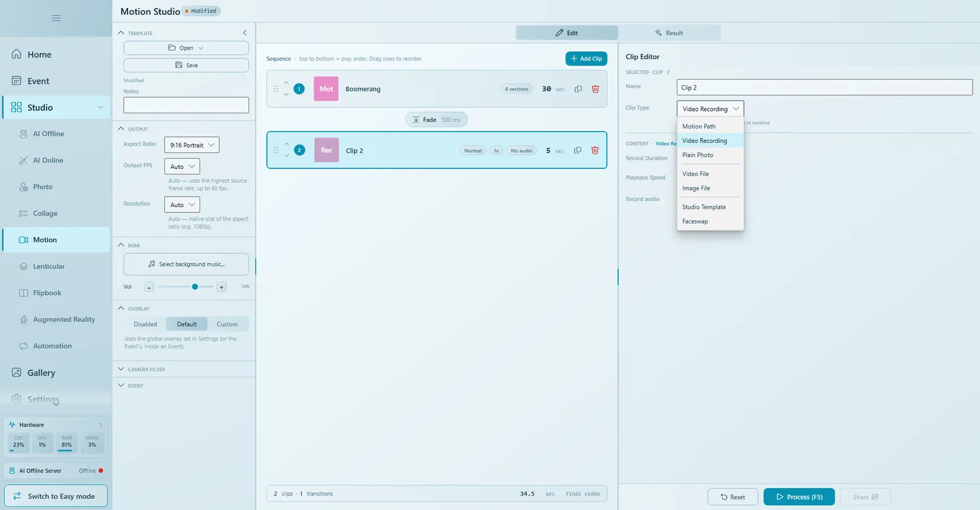Switch to Easy mode
The image size is (980, 510).
[56, 496]
